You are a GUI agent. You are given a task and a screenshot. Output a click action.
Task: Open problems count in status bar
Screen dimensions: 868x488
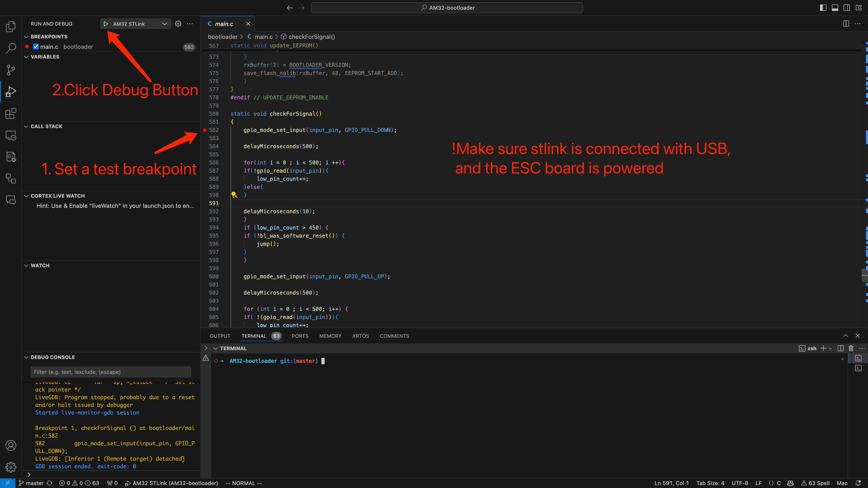[79, 483]
